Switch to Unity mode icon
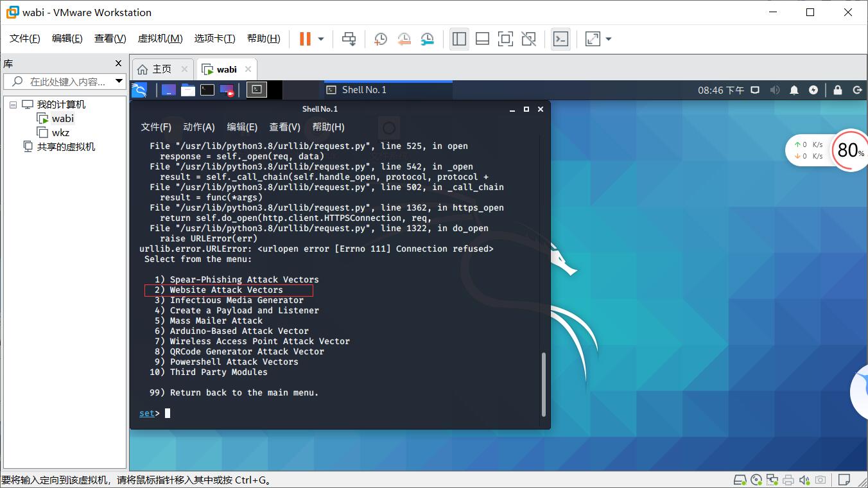This screenshot has width=868, height=488. pos(528,39)
